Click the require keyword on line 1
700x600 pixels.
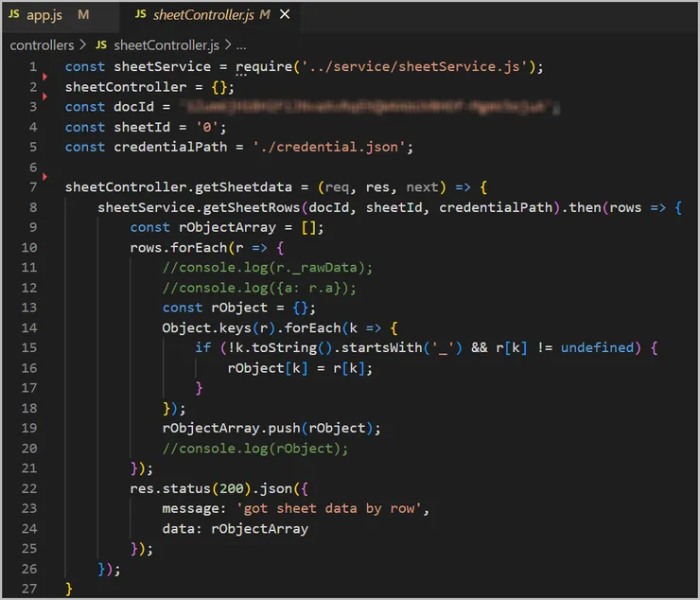[264, 67]
